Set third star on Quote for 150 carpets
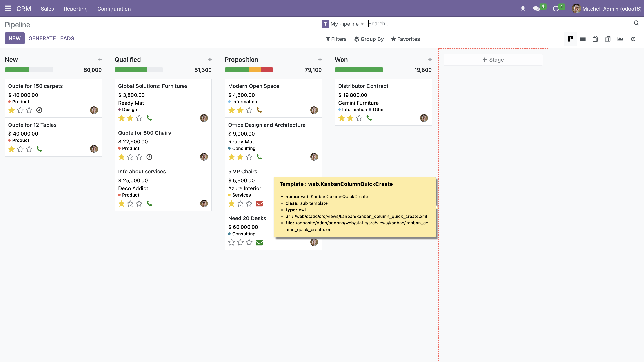Screen dimensions: 644x362 (x=29, y=110)
